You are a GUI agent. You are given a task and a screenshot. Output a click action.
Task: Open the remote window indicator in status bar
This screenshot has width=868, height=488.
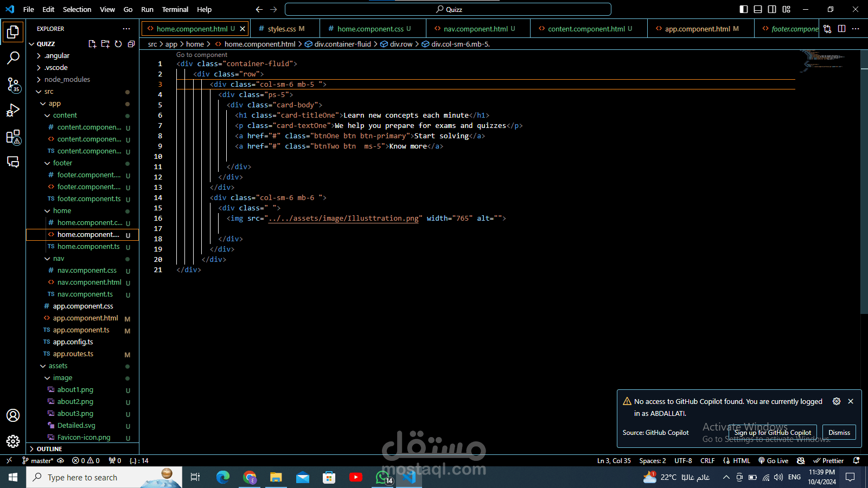pyautogui.click(x=9, y=460)
